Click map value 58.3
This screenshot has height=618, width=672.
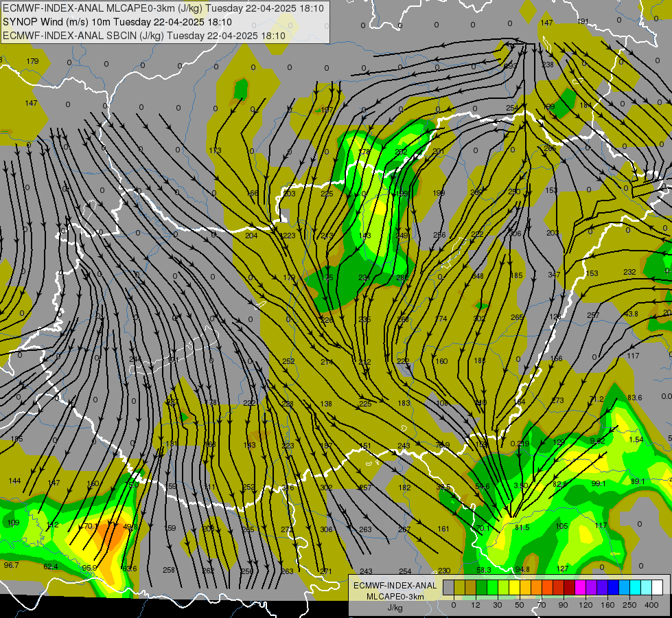483,570
